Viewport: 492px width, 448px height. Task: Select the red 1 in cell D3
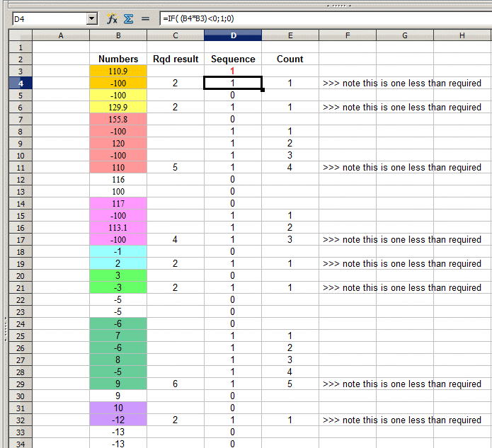pos(233,71)
